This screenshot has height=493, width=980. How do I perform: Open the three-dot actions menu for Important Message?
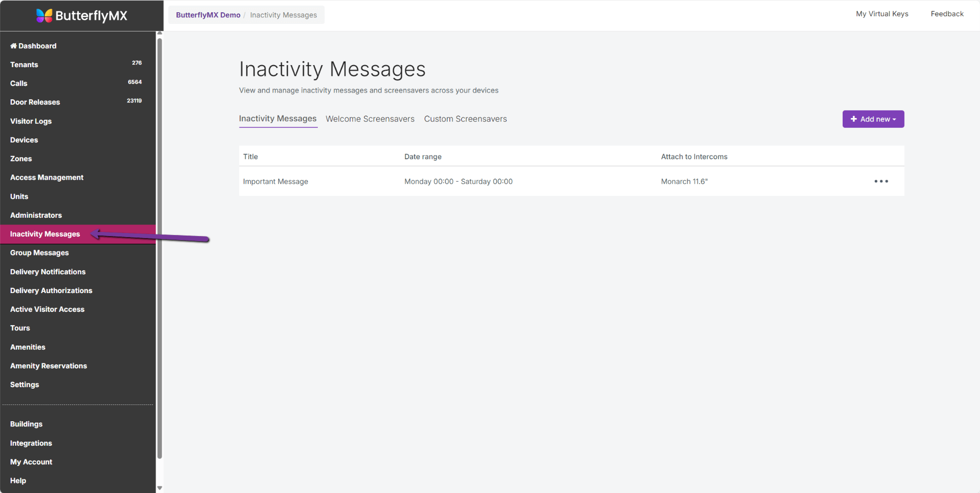point(881,181)
